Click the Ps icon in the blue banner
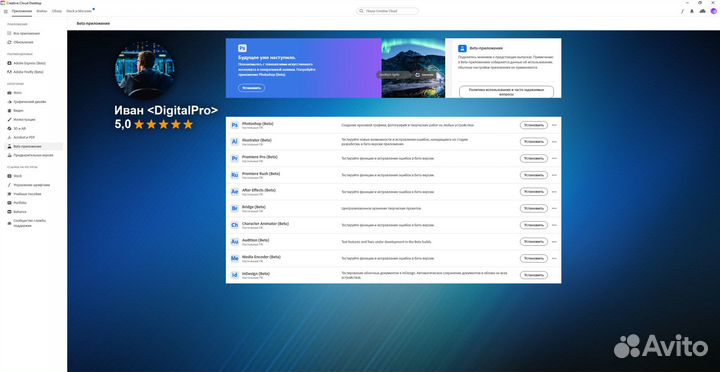Viewport: 720px width, 372px height. coord(242,48)
